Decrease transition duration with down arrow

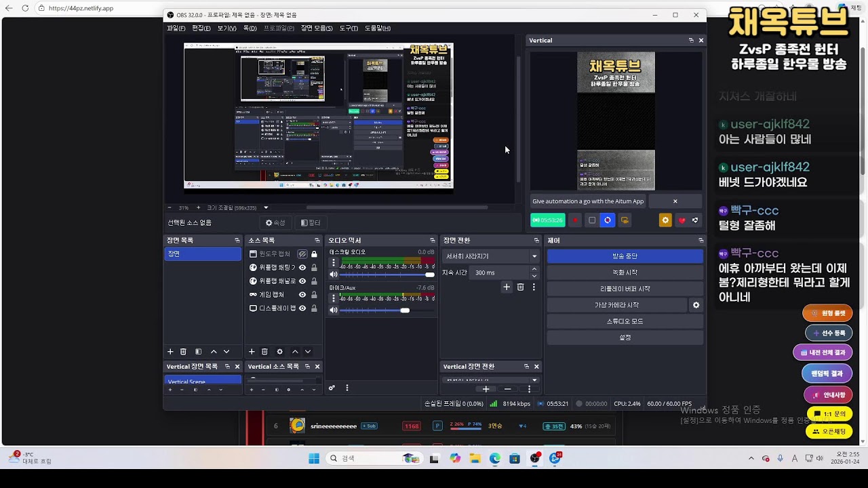pos(534,276)
